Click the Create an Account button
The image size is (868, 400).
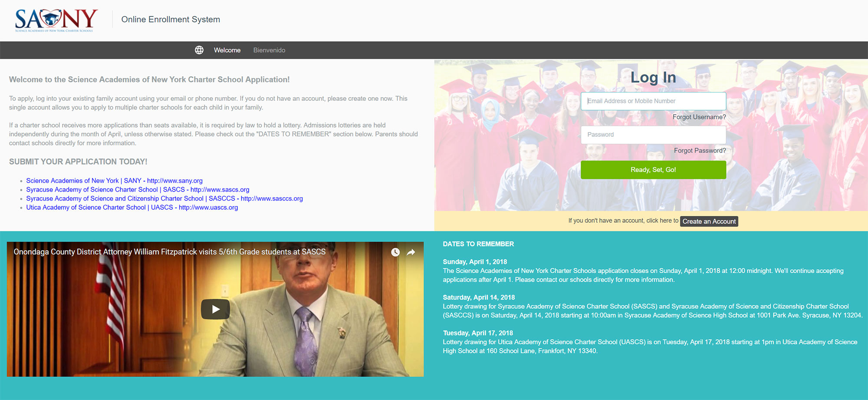709,221
